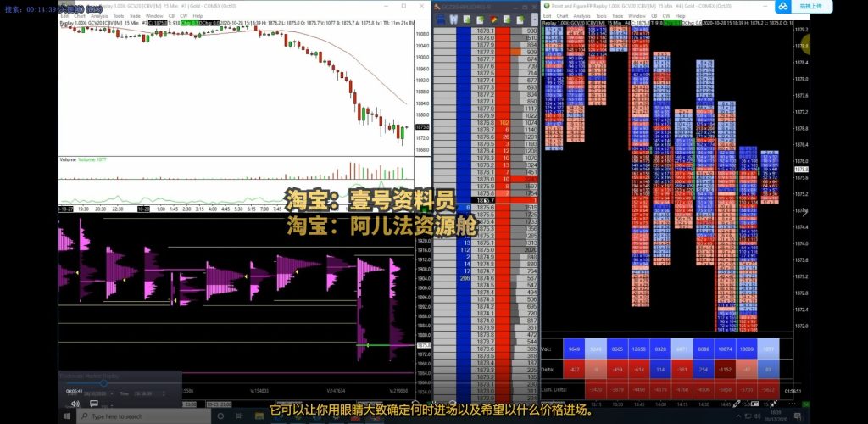The width and height of the screenshot is (868, 424).
Task: Open Edit menu in Point and Figure window
Action: pos(547,16)
